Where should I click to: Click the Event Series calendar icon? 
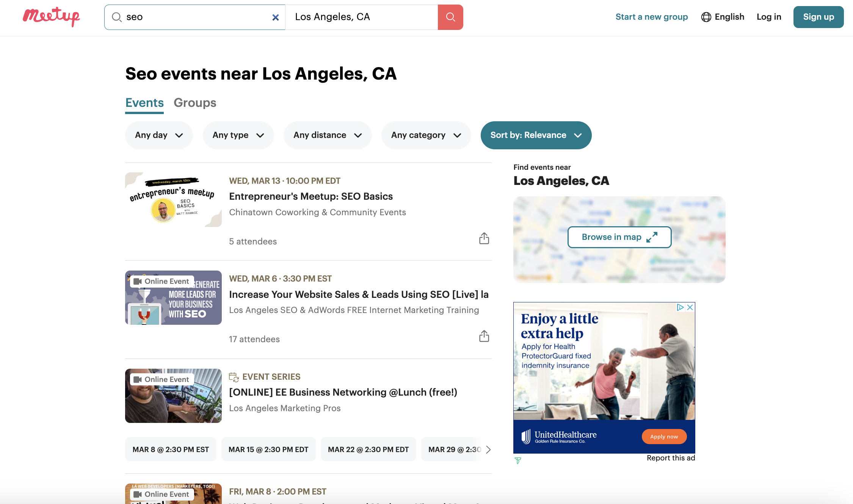[x=234, y=376]
